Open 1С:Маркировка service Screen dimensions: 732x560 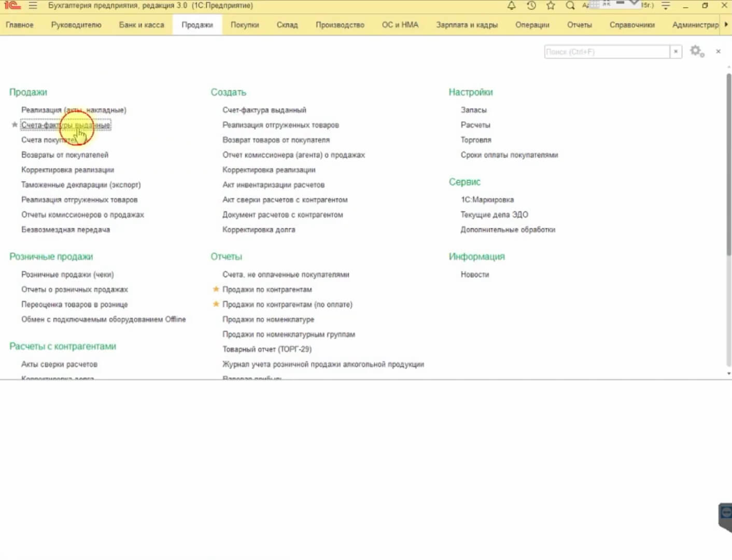[x=487, y=200]
